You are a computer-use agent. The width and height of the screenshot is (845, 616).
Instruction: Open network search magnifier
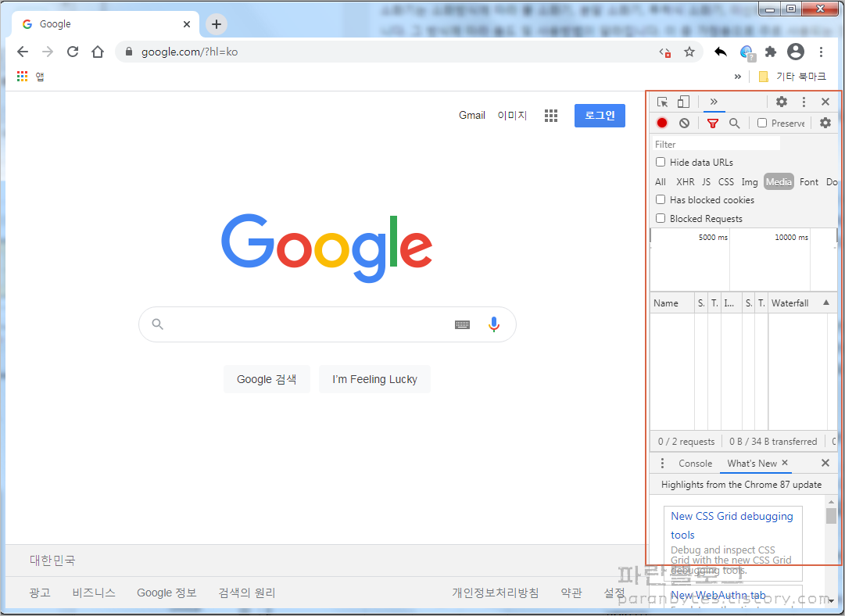pyautogui.click(x=734, y=123)
